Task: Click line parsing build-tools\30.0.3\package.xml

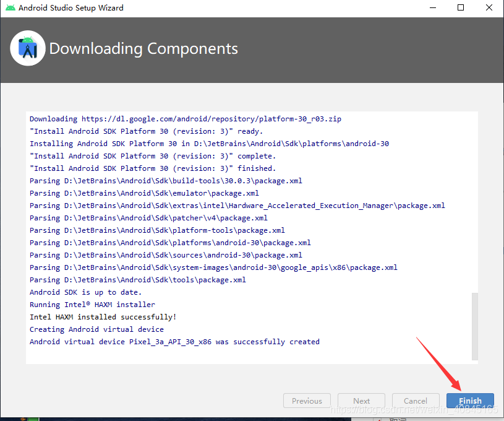Action: (x=166, y=181)
